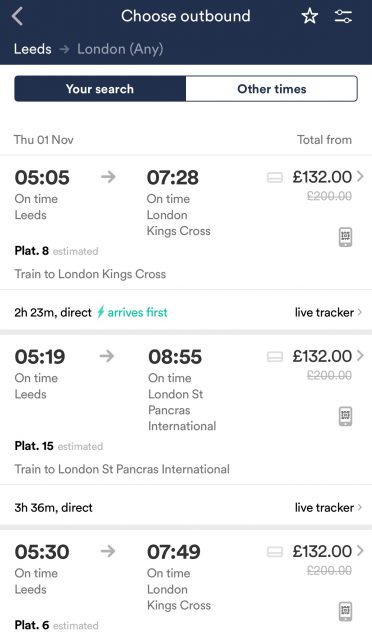
Task: Tap mobile ticket icon for 05:19 train
Action: (345, 416)
